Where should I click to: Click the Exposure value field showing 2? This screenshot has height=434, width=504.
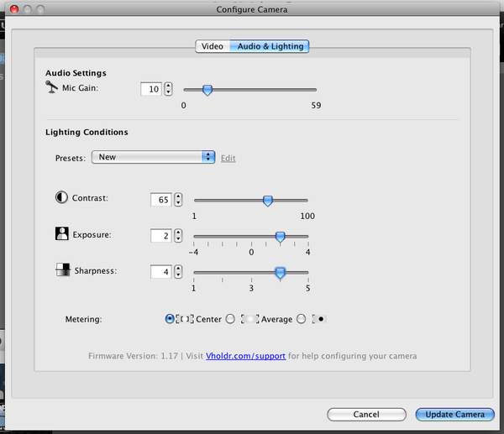(x=161, y=236)
